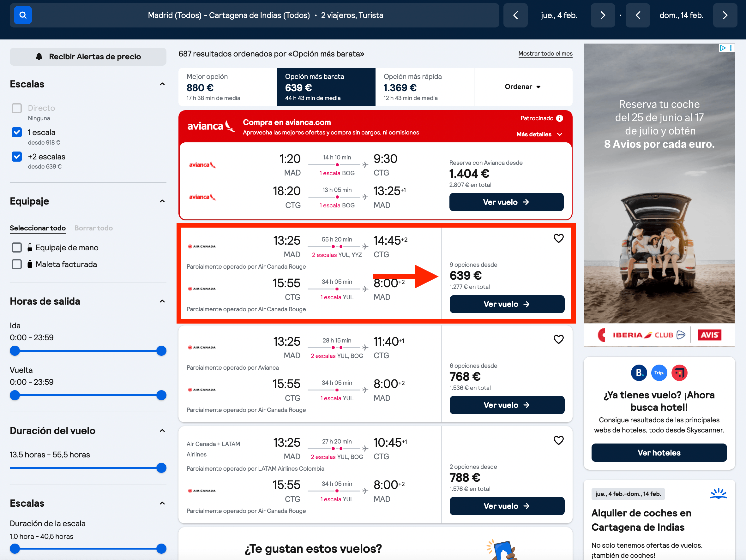Click Recibir Alertas de precio button
Viewport: 746px width, 560px height.
88,57
